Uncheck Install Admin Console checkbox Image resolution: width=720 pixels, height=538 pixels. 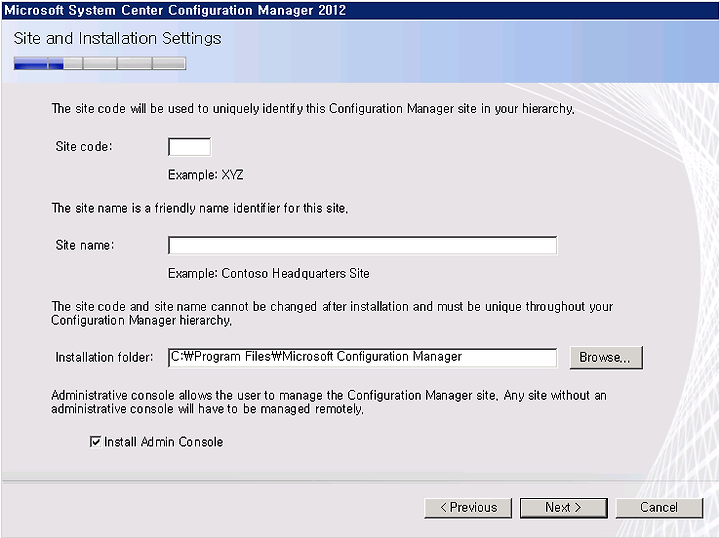pos(95,442)
